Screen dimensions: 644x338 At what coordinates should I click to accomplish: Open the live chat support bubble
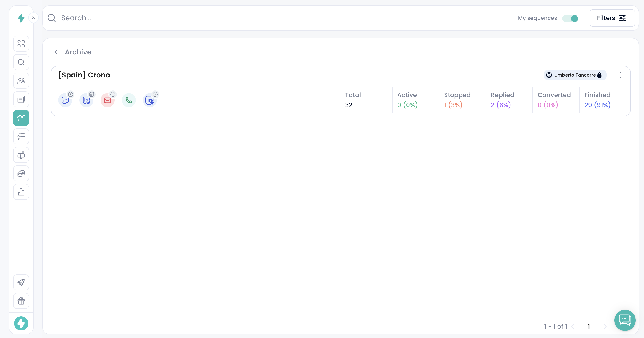(x=625, y=320)
